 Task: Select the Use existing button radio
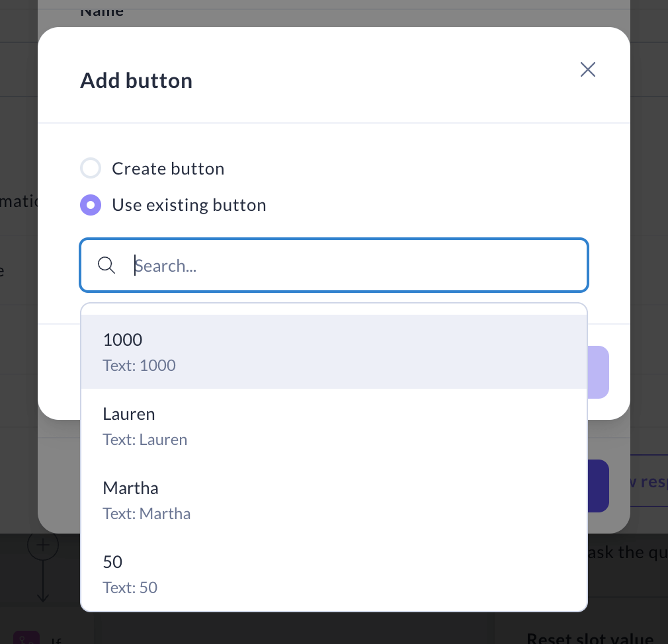91,205
